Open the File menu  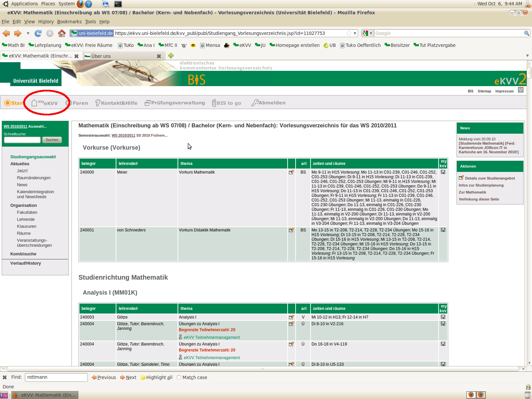[5, 22]
